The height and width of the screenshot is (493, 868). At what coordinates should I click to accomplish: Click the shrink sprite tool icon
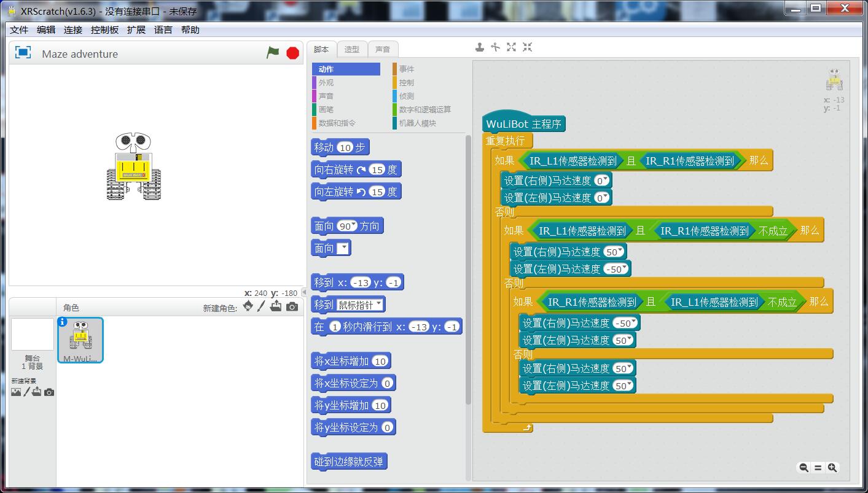[527, 47]
